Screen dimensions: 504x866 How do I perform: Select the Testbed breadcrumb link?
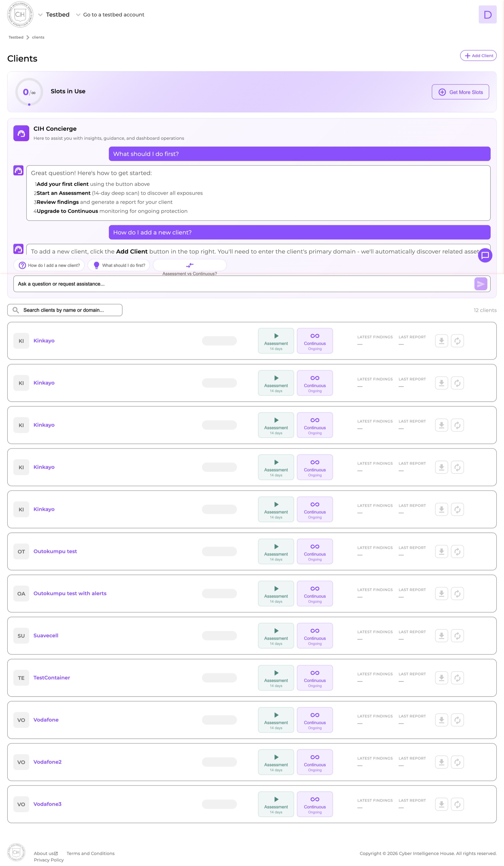click(16, 38)
